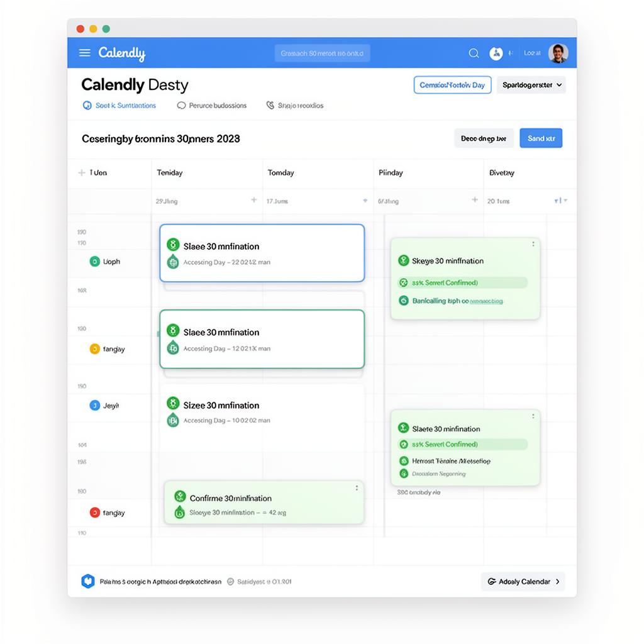Image resolution: width=644 pixels, height=644 pixels.
Task: Select the Bivetay column header
Action: click(501, 173)
